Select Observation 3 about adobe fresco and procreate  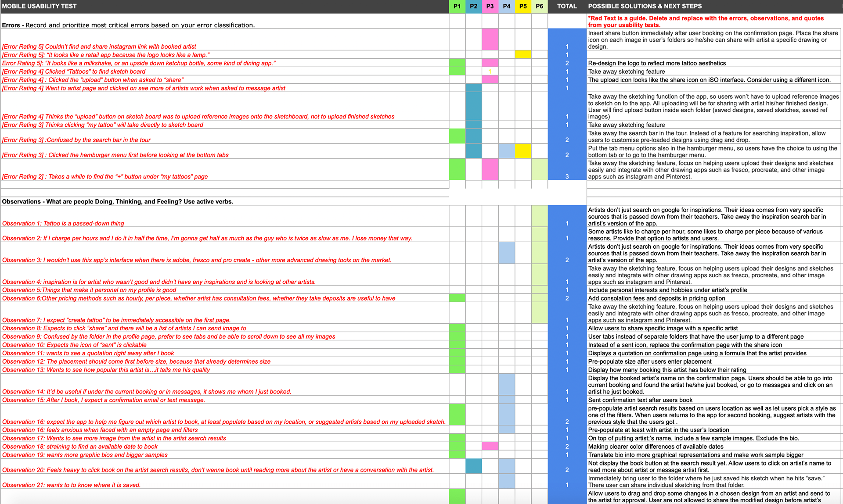(224, 253)
